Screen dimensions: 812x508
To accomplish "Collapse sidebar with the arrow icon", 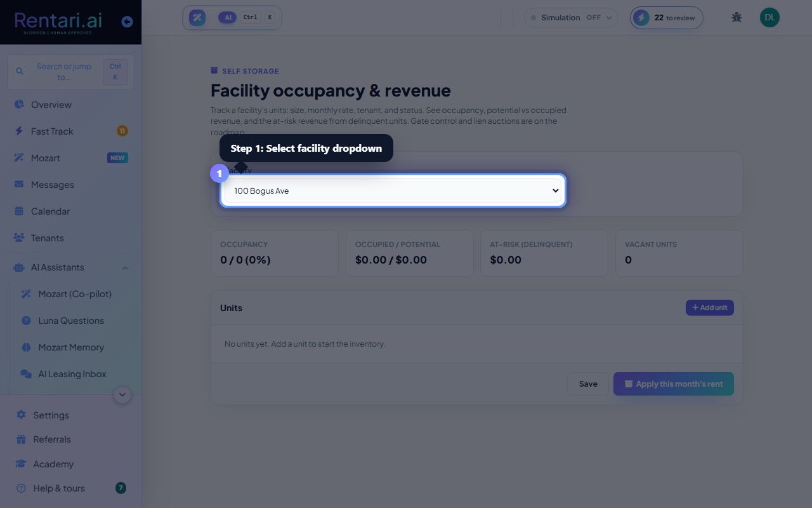I will coord(127,22).
